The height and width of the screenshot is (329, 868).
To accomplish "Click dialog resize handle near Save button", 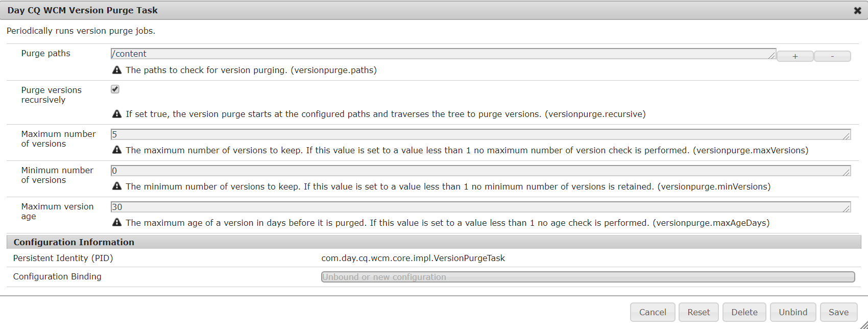I will 863,325.
